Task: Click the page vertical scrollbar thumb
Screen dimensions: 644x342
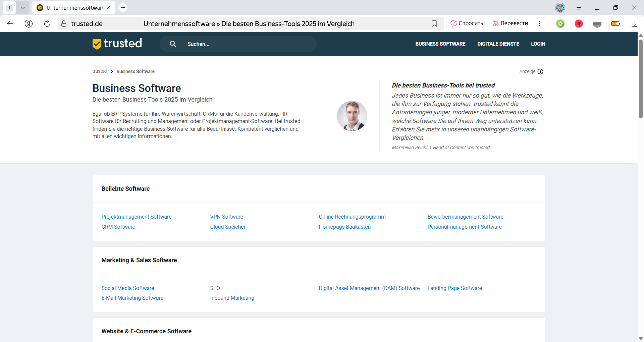Action: [x=641, y=79]
